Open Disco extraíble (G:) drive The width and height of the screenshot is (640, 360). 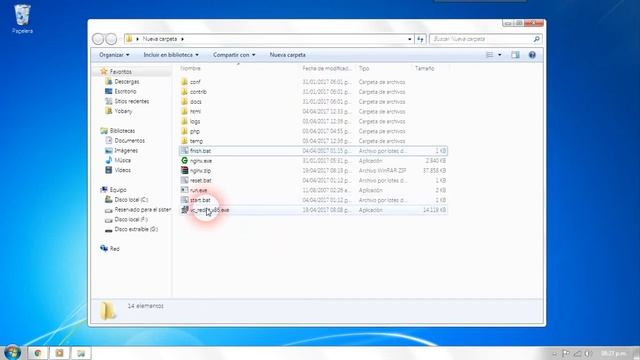[136, 229]
